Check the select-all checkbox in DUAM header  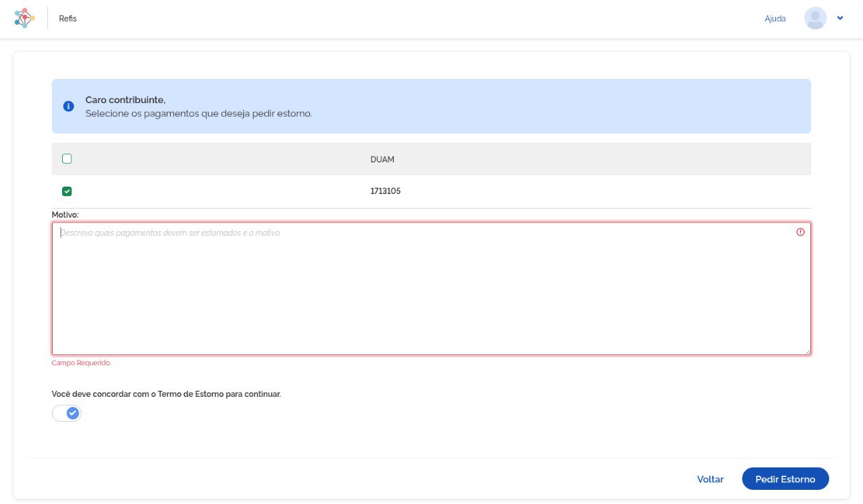click(x=67, y=159)
